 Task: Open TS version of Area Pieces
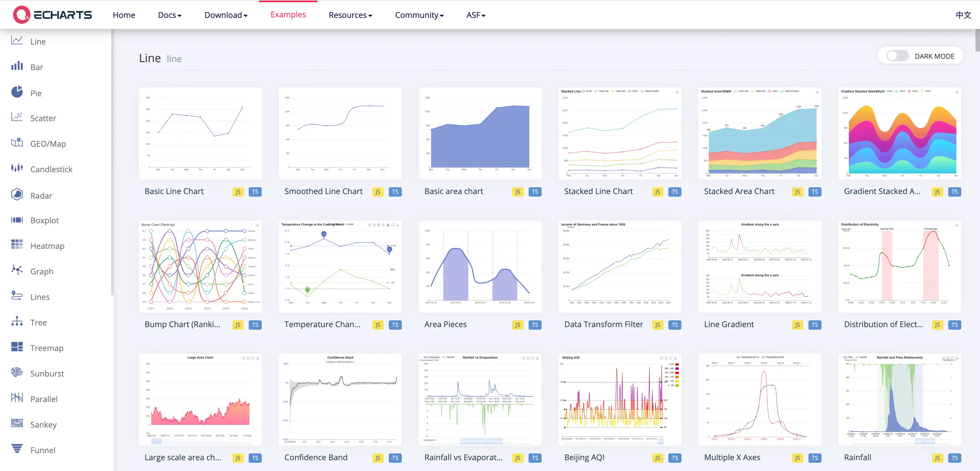pos(535,325)
